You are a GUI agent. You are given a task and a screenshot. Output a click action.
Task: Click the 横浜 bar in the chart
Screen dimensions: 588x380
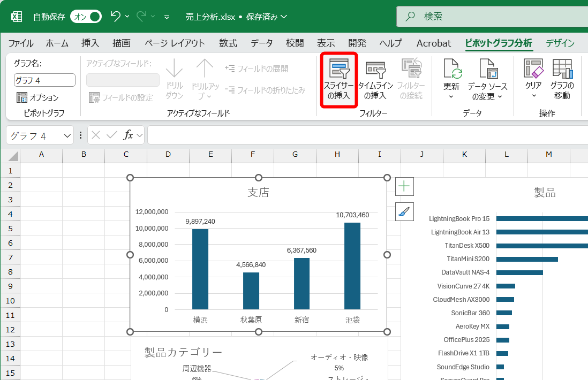click(x=200, y=269)
